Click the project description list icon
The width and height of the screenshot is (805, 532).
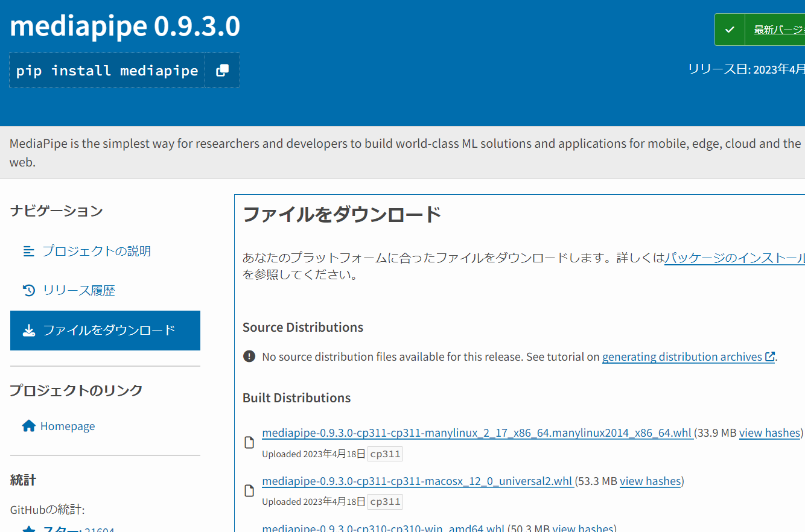point(28,251)
